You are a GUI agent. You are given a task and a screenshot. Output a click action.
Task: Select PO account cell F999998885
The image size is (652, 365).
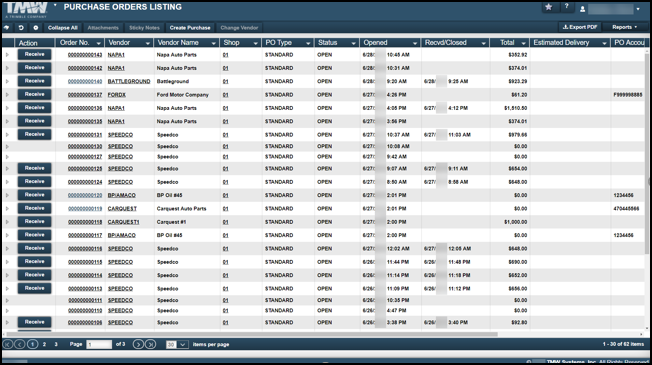point(628,95)
